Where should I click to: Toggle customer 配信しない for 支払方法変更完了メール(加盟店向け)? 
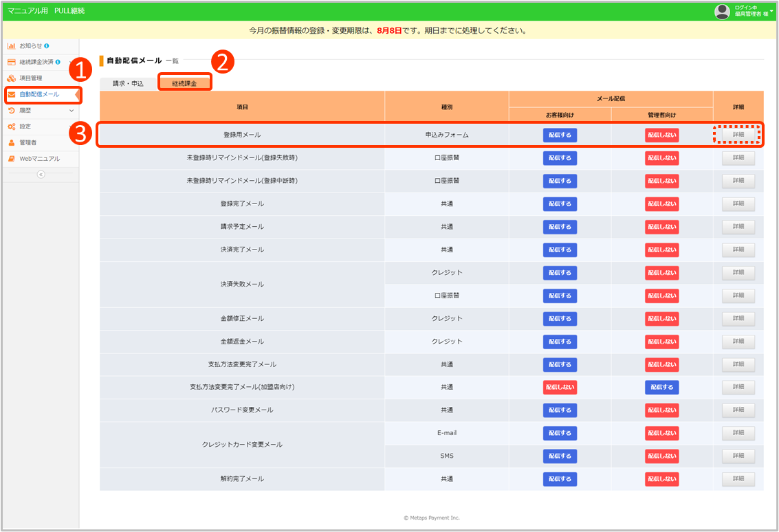(560, 388)
